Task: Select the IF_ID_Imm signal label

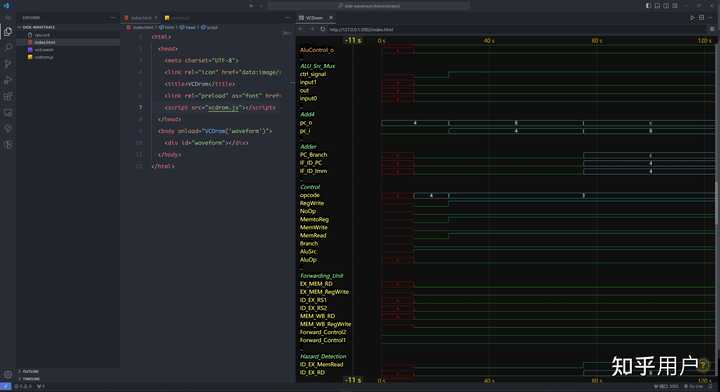Action: (x=313, y=171)
